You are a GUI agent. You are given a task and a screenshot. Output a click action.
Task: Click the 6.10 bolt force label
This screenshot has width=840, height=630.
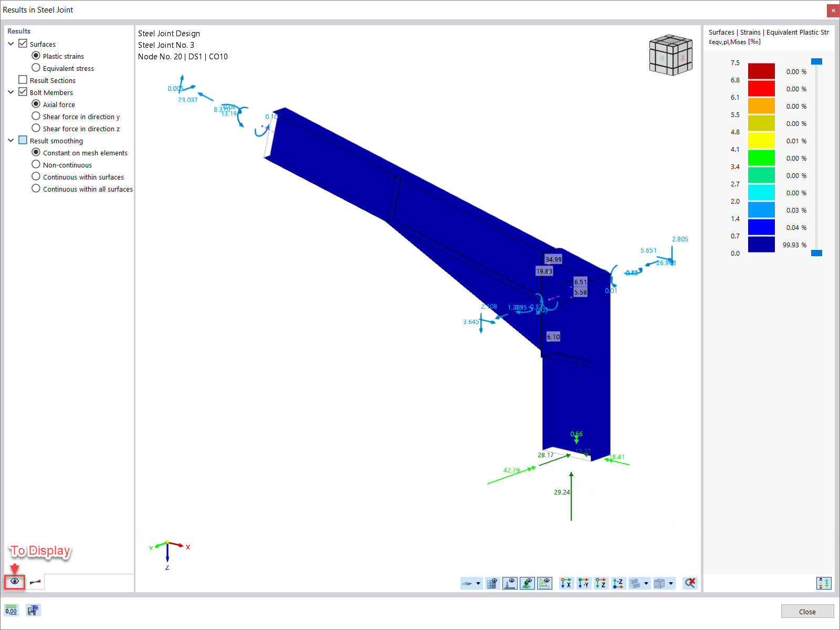pos(553,337)
